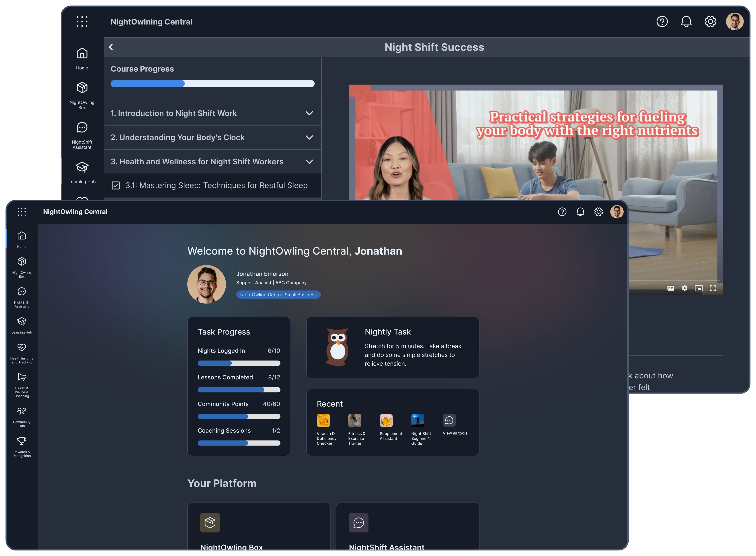
Task: Open Learning Hub in front window sidebar
Action: coord(22,325)
